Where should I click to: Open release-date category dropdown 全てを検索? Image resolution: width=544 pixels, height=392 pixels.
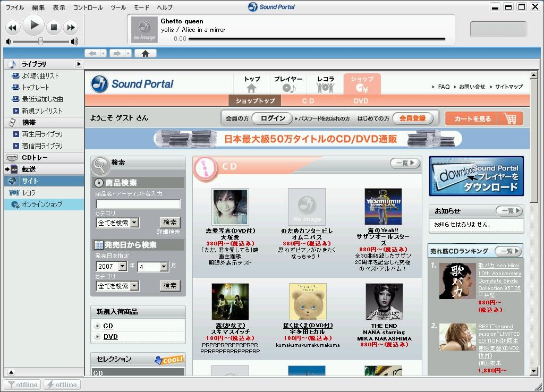117,286
